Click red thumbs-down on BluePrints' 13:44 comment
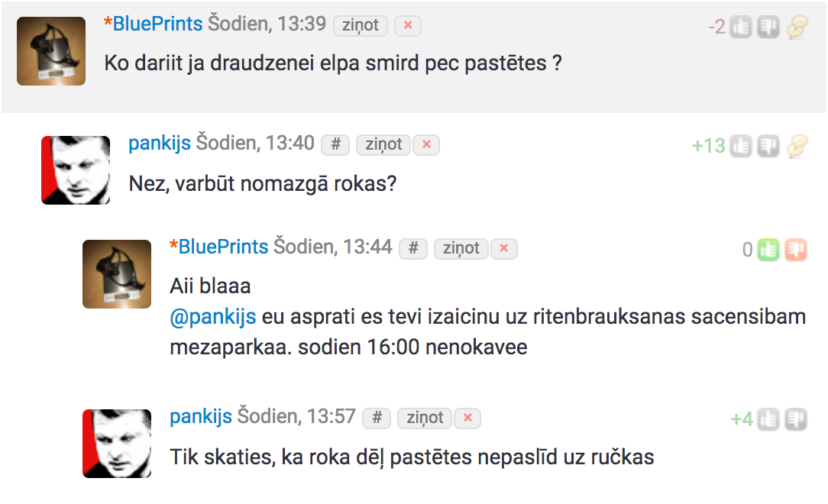828x504 pixels. tap(796, 250)
